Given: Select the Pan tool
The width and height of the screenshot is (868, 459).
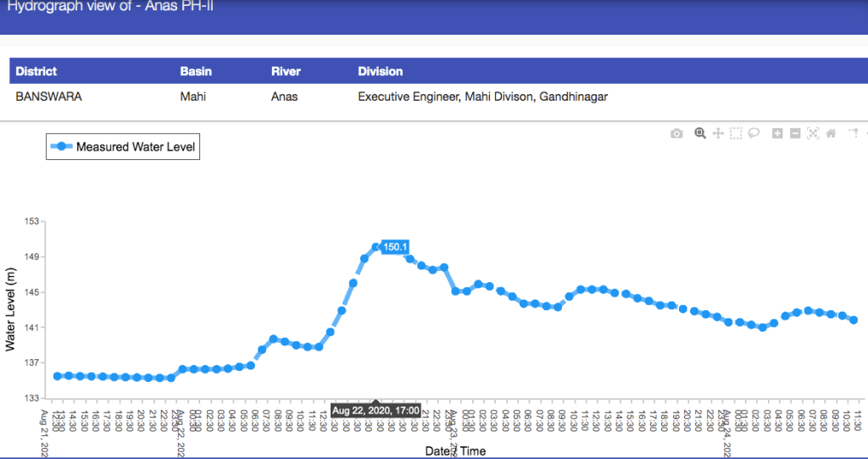Looking at the screenshot, I should point(718,133).
